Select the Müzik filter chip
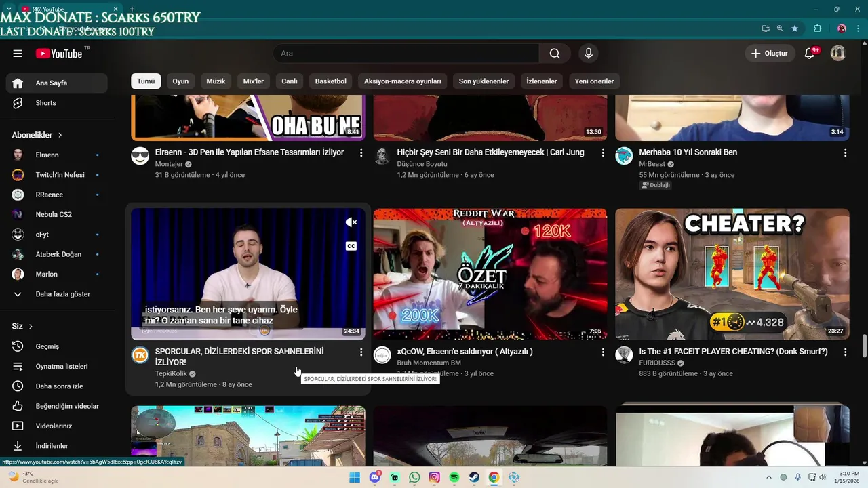Screen dimensions: 868x488 click(216, 81)
